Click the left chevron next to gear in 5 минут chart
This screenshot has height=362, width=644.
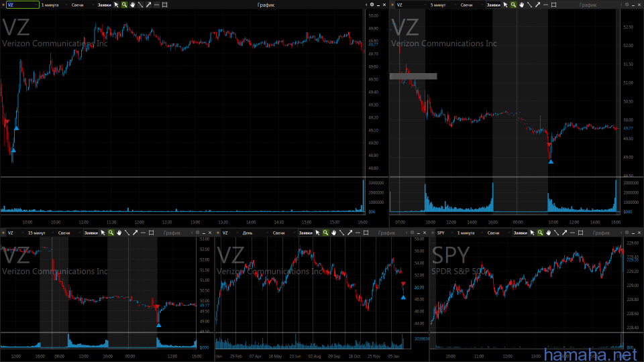coord(621,5)
